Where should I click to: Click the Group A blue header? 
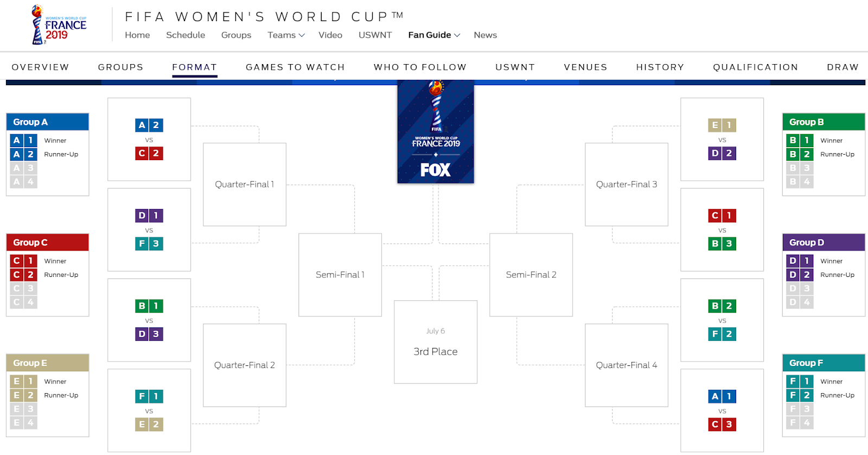(x=48, y=122)
